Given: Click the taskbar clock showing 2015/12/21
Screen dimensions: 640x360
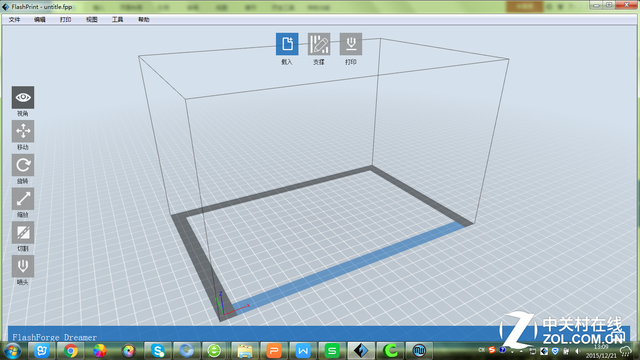Looking at the screenshot, I should (601, 351).
